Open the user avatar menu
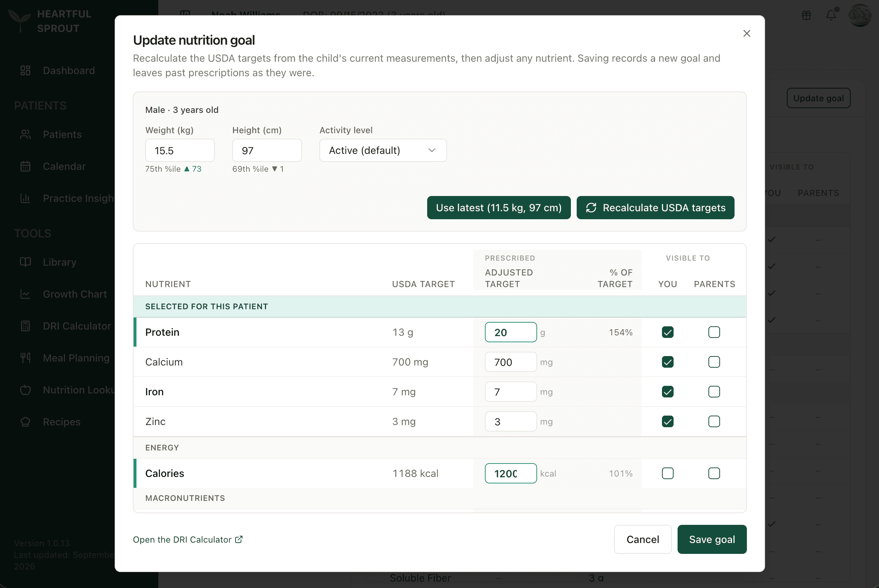The width and height of the screenshot is (879, 588). pos(859,15)
